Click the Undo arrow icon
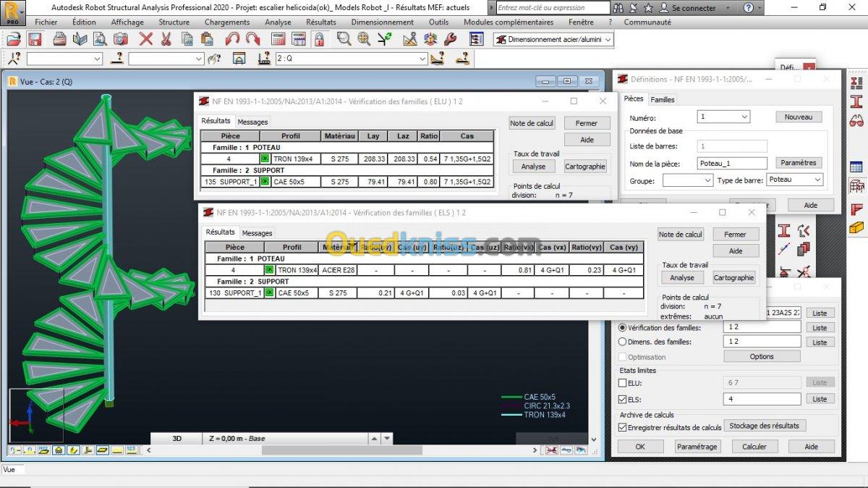The image size is (868, 488). click(x=232, y=39)
